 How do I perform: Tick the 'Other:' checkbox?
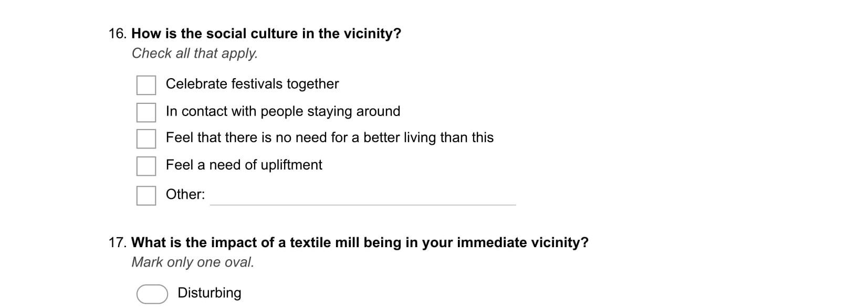tap(146, 196)
